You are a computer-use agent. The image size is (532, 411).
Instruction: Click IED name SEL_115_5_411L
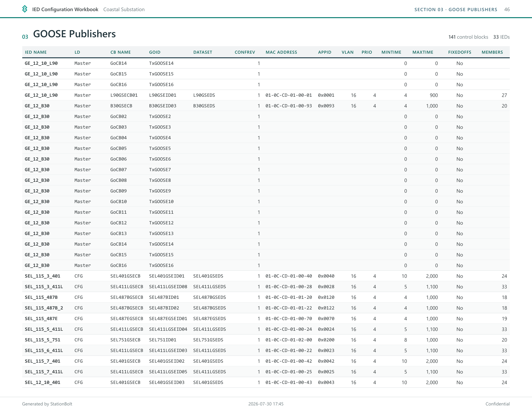tap(44, 329)
